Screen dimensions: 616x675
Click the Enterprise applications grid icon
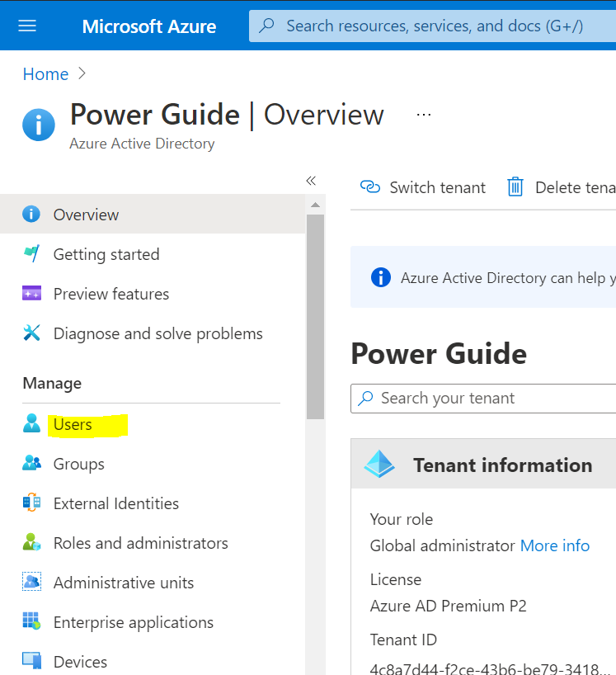[x=31, y=621]
